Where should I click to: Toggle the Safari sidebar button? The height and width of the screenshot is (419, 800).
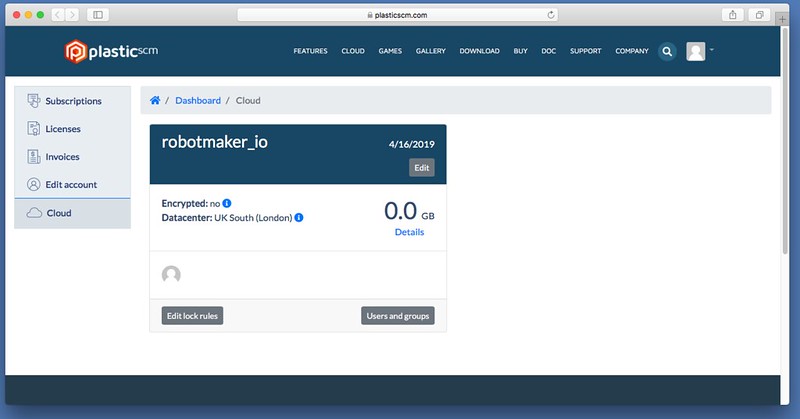98,15
